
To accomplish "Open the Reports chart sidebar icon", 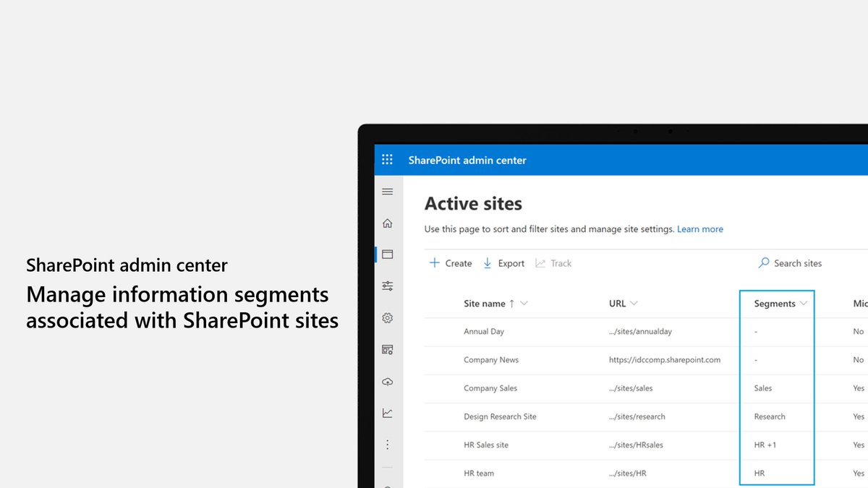I will (x=388, y=413).
